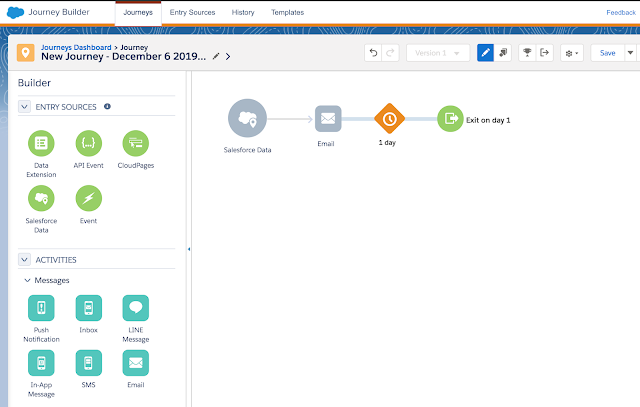Click the Builder panel heading
The width and height of the screenshot is (640, 407).
click(34, 83)
